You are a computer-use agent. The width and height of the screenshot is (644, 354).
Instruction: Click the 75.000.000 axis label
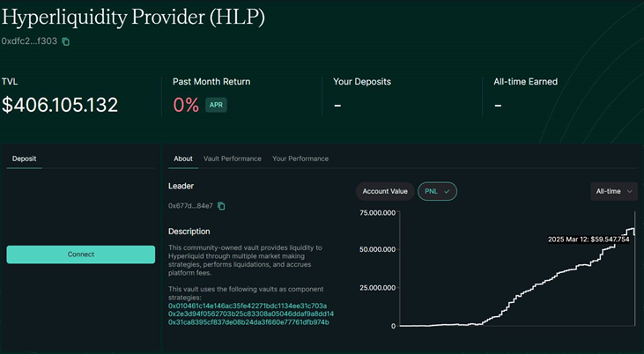(377, 213)
